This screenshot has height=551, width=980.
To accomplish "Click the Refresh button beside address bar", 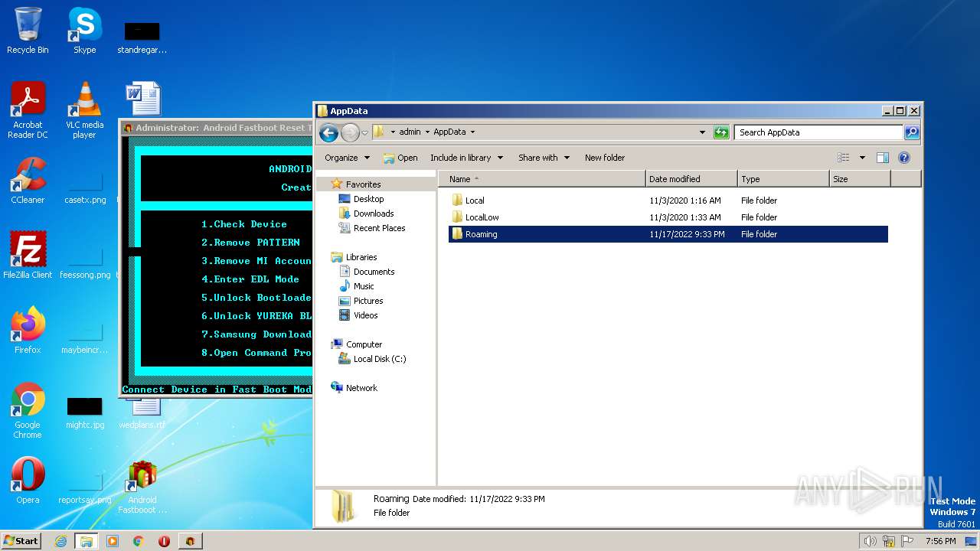I will pyautogui.click(x=721, y=132).
